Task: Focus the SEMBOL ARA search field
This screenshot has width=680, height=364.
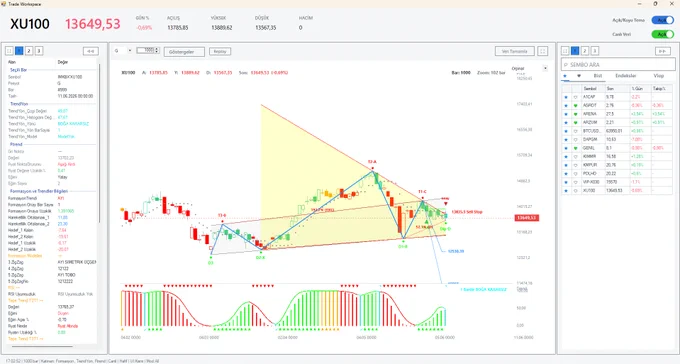Action: click(x=618, y=64)
